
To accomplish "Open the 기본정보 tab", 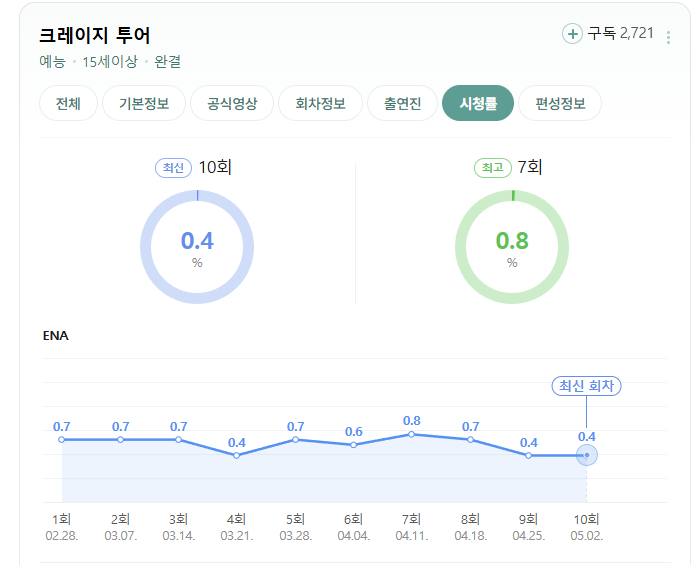I will [x=144, y=103].
